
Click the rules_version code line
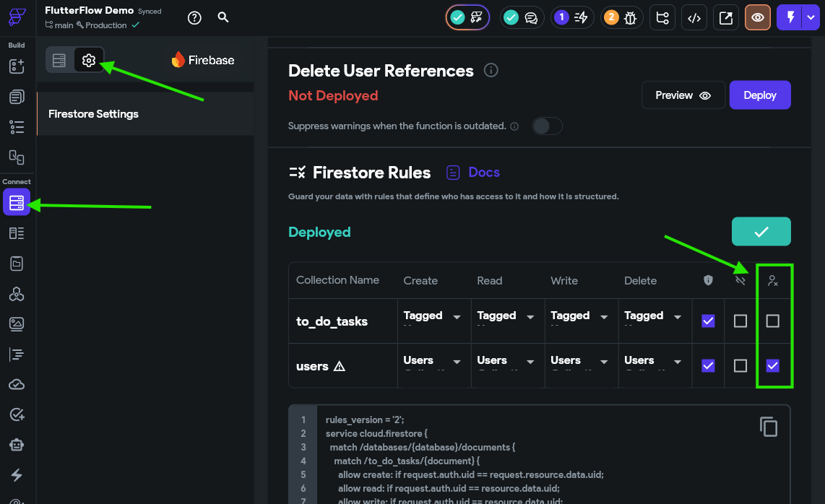click(x=365, y=420)
